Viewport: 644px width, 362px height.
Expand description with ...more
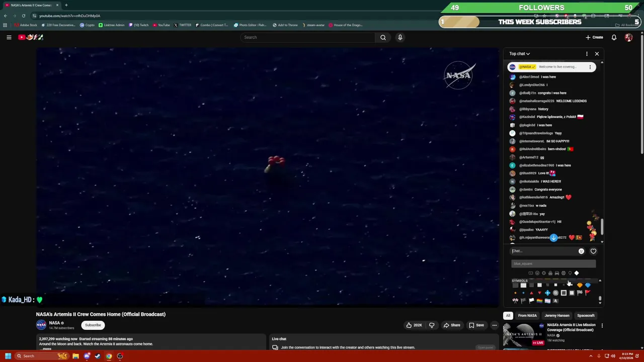point(46,349)
